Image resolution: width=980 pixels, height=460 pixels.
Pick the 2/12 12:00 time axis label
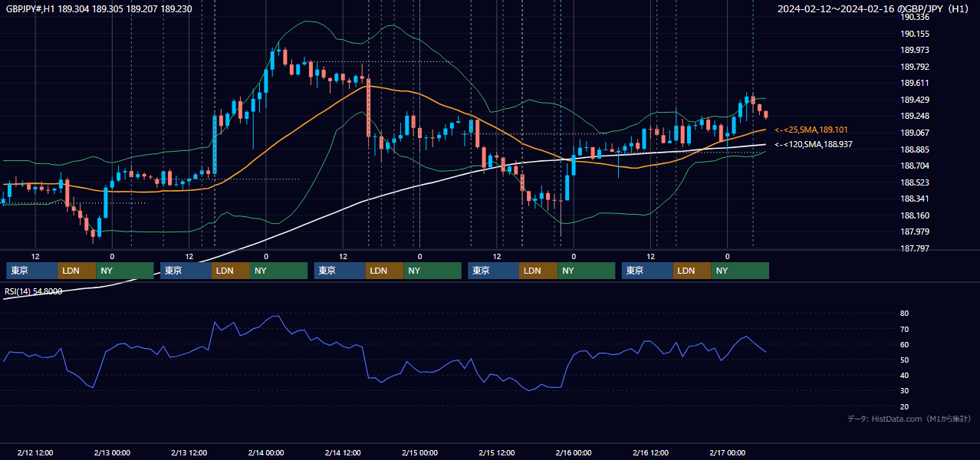click(35, 452)
